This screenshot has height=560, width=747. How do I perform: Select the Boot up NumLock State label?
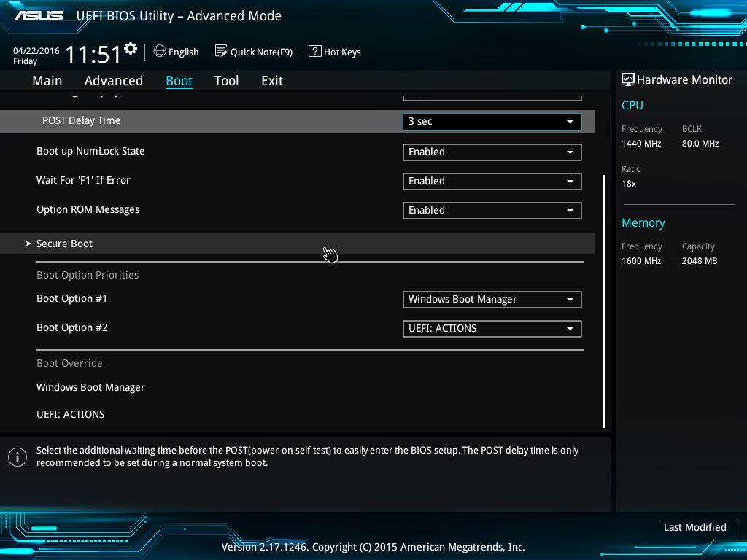pos(90,151)
